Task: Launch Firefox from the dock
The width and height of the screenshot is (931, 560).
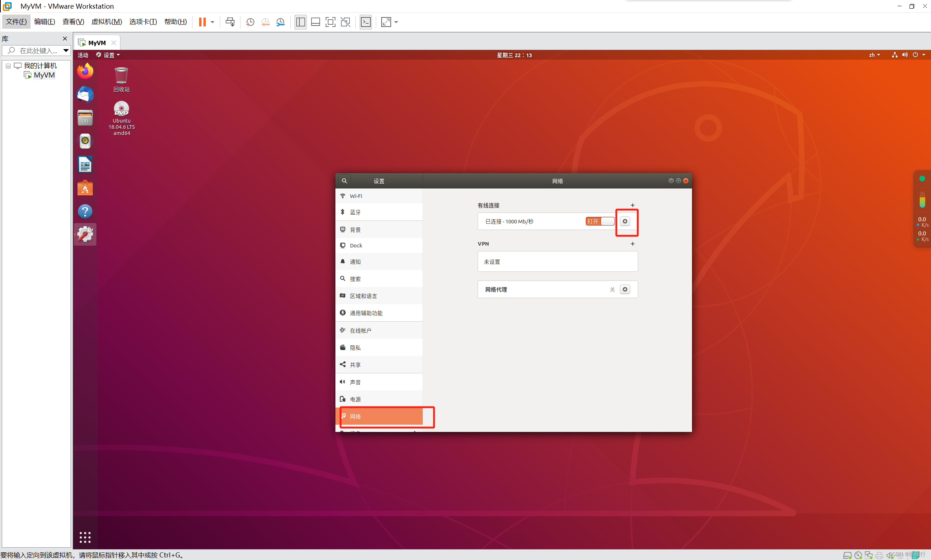Action: coord(85,71)
